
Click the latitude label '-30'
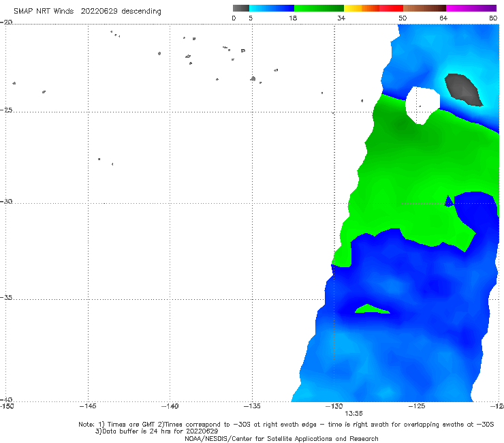coord(6,201)
